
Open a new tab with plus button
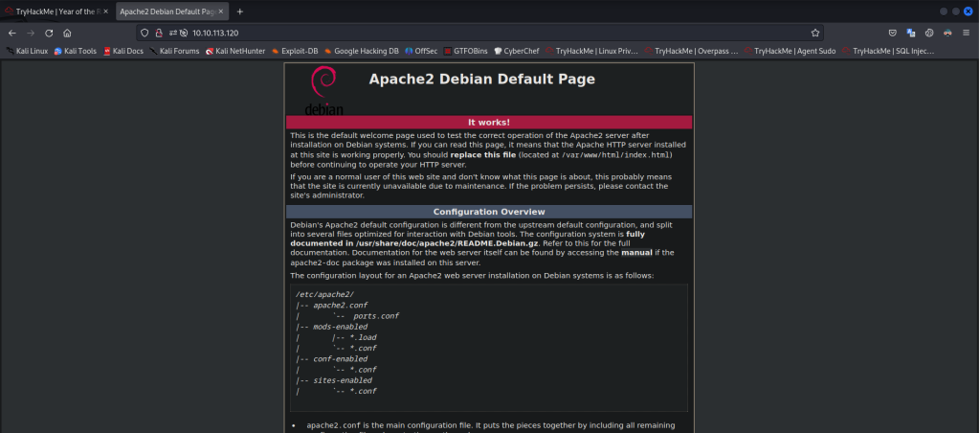[239, 11]
